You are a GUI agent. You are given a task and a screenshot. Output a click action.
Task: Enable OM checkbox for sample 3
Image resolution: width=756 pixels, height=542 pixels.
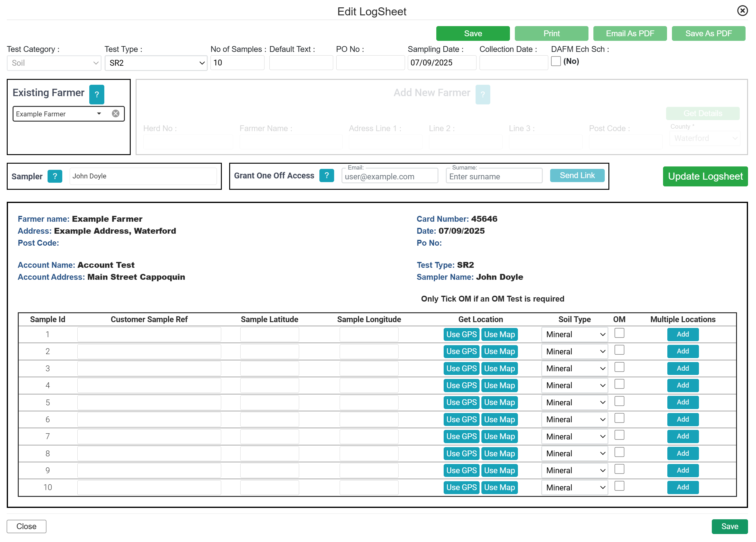click(x=619, y=367)
